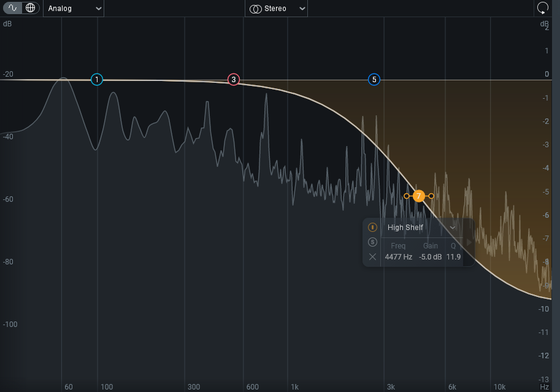Solo band 7 with the S button
The width and height of the screenshot is (560, 392).
(372, 242)
